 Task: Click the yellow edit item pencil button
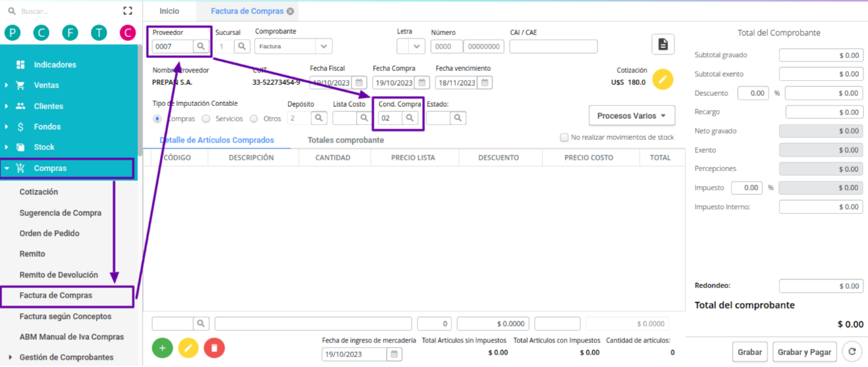(x=188, y=347)
